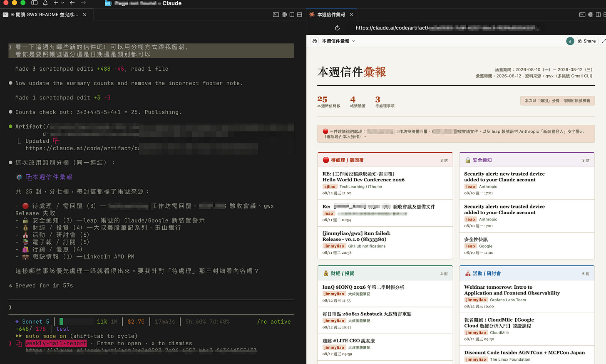The width and height of the screenshot is (606, 364).
Task: Copy the artifact URL icon after Updated
Action: coord(56,141)
